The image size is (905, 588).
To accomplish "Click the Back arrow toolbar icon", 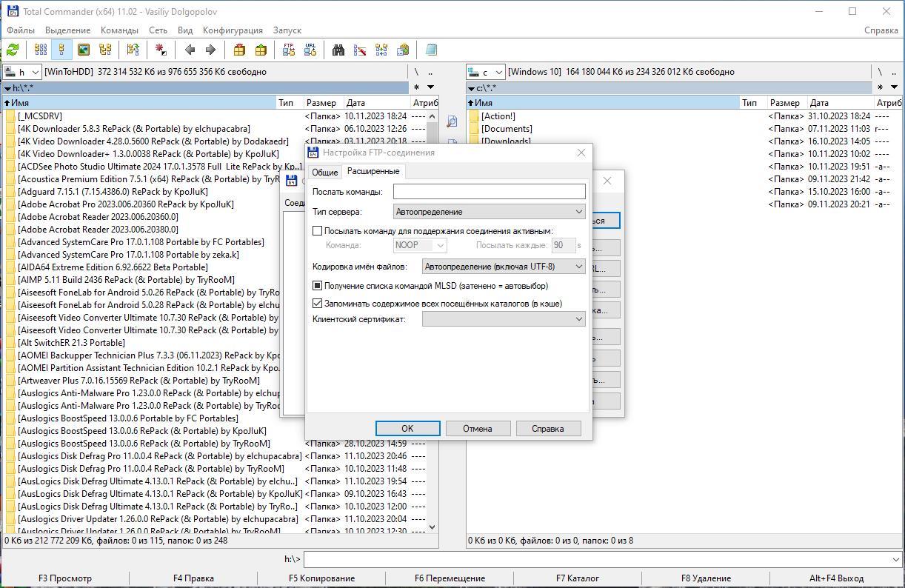I will 190,50.
